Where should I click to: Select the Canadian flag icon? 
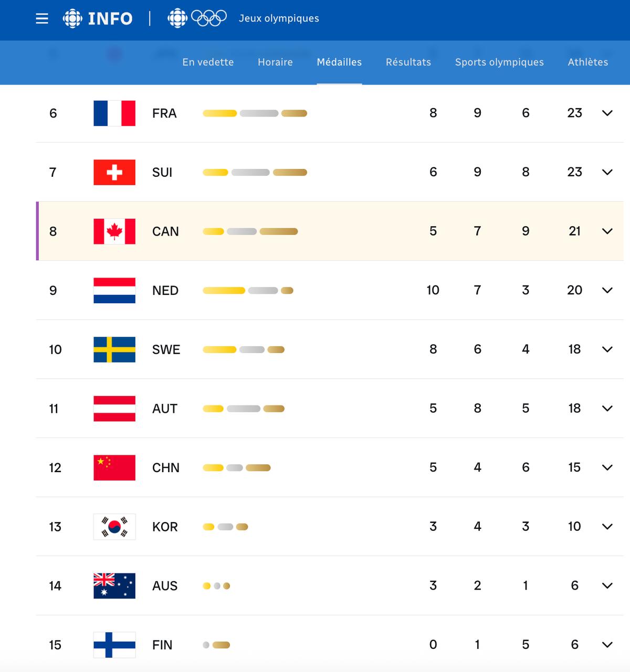(114, 231)
